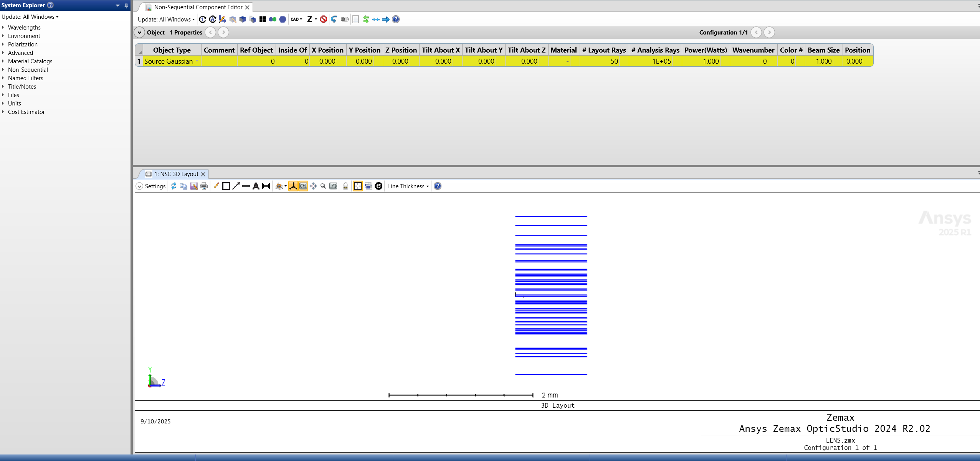
Task: Switch to the NSC 3D Layout tab
Action: [176, 174]
